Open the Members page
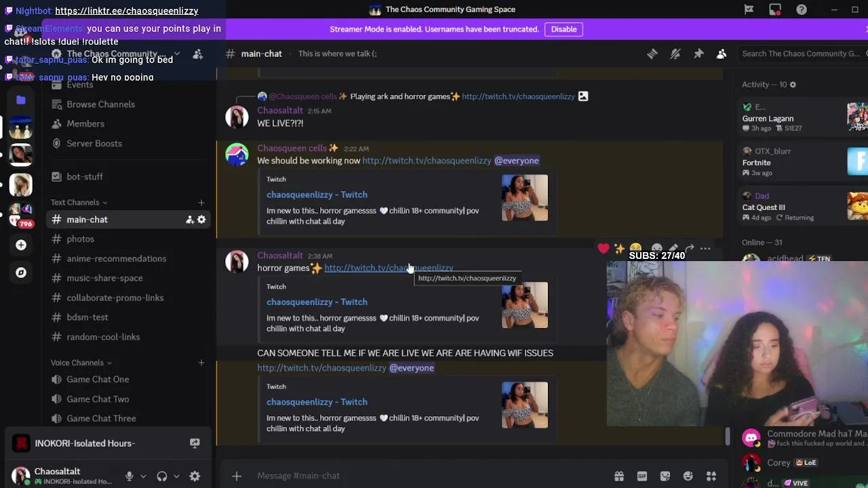The width and height of the screenshot is (868, 488). coord(85,124)
